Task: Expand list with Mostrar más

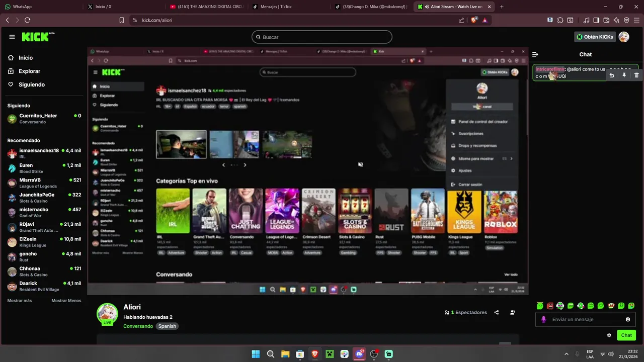Action: click(20, 301)
